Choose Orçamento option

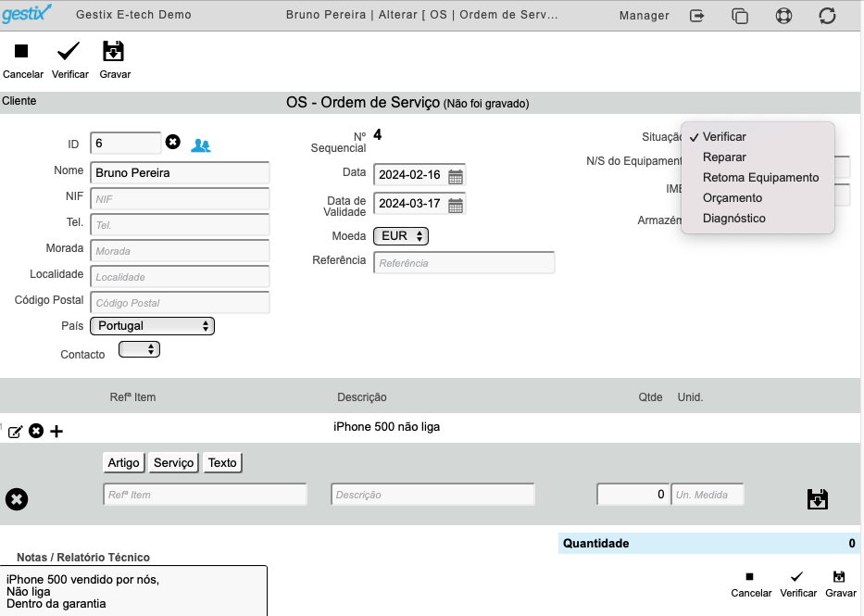(758, 198)
